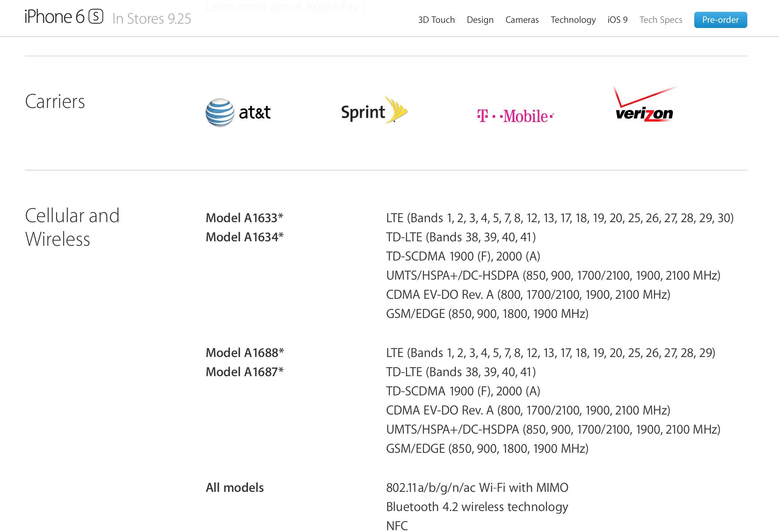Click UMTS/HSPA+ line under Model A1633 group

(x=553, y=276)
